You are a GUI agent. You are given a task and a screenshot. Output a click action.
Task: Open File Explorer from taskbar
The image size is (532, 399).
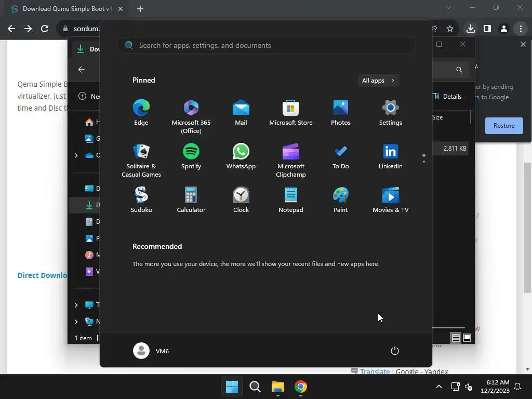pos(278,387)
